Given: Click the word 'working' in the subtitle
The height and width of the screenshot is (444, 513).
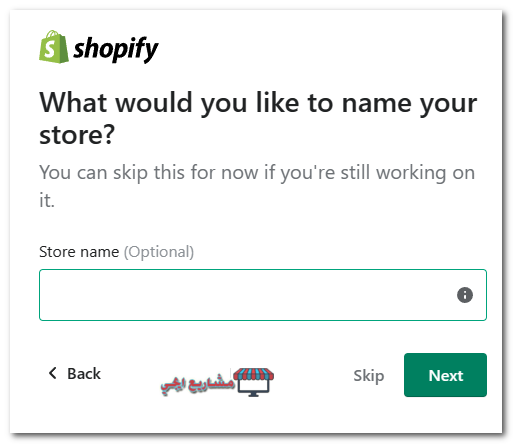Looking at the screenshot, I should (x=411, y=173).
